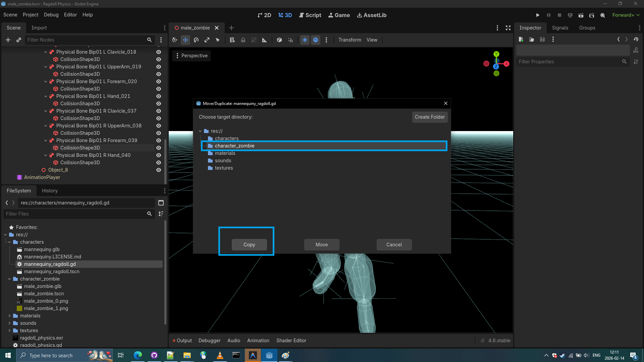Select the Rotate mode tool
Image resolution: width=644 pixels, height=362 pixels.
(196, 40)
